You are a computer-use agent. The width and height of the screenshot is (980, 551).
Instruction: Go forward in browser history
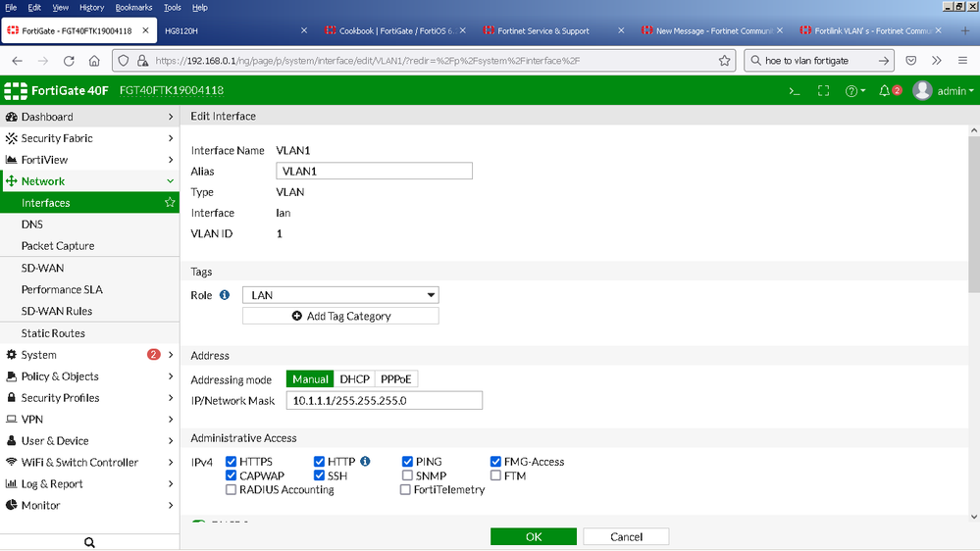click(42, 61)
